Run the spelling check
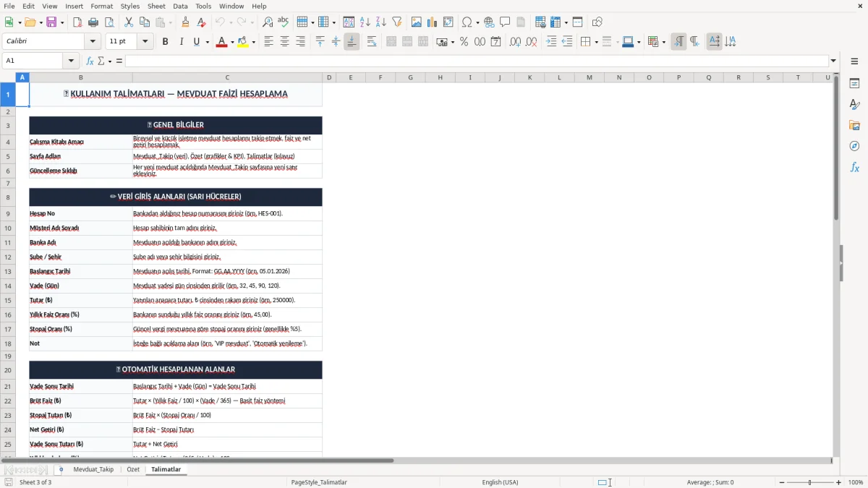The image size is (868, 488). click(284, 22)
